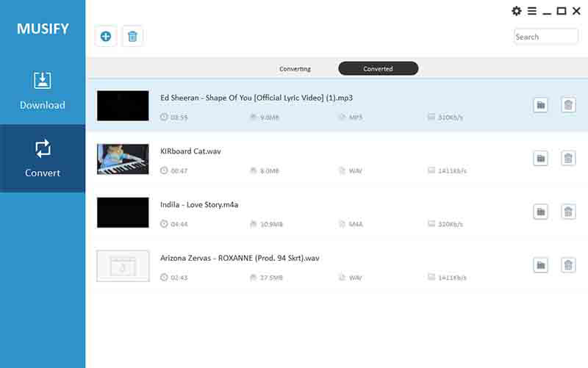Delete the KIRboard Cat.wav entry

[x=568, y=158]
